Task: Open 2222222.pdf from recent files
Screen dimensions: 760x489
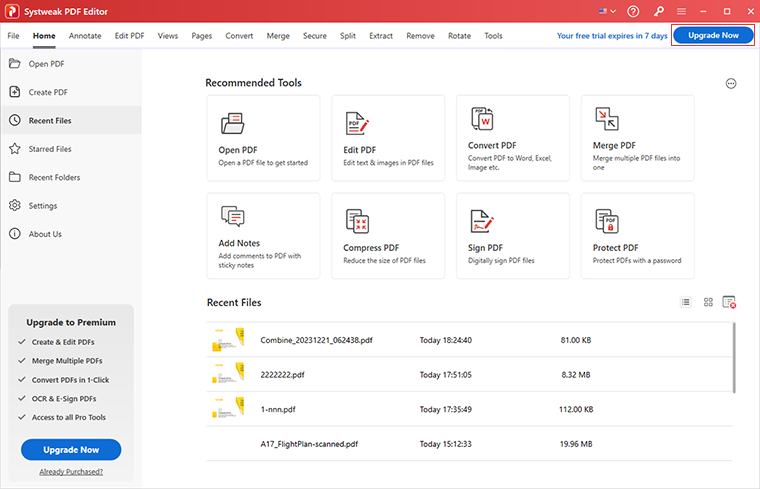Action: (x=469, y=375)
